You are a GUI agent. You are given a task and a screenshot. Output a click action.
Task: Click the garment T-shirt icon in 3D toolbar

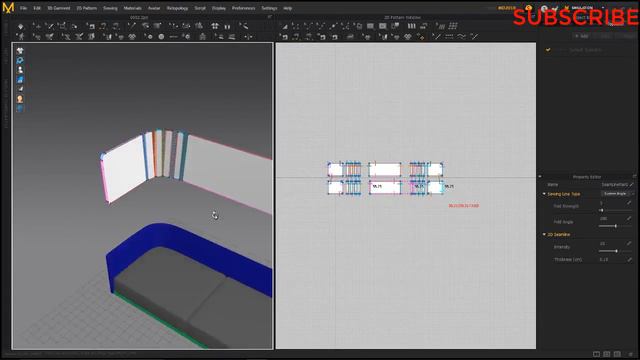point(215,26)
